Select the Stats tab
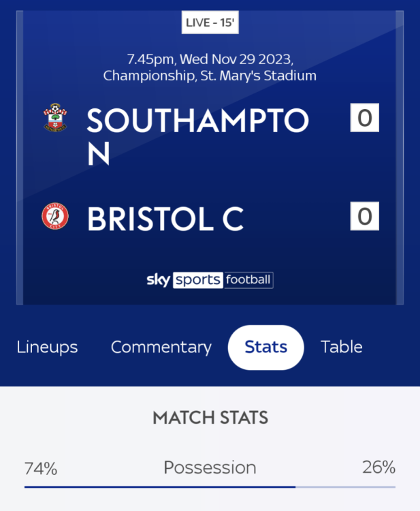 click(265, 347)
